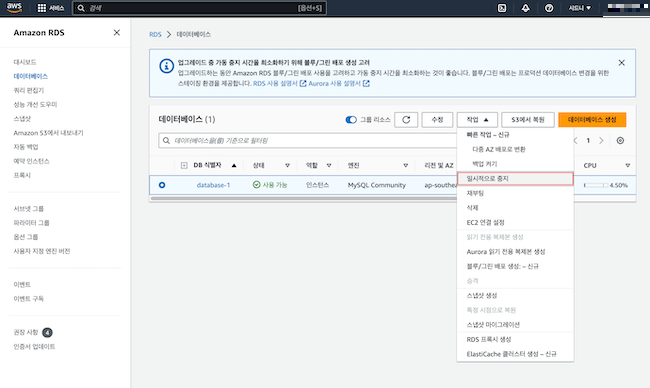650x388 pixels.
Task: Select ElastiCache 클러스터 생성 menu item
Action: (x=515, y=354)
